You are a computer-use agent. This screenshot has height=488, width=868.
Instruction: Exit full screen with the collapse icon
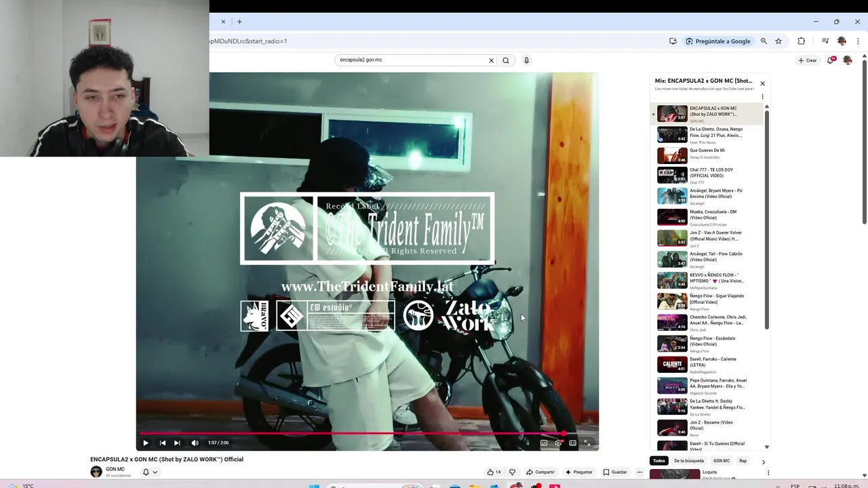pyautogui.click(x=587, y=443)
